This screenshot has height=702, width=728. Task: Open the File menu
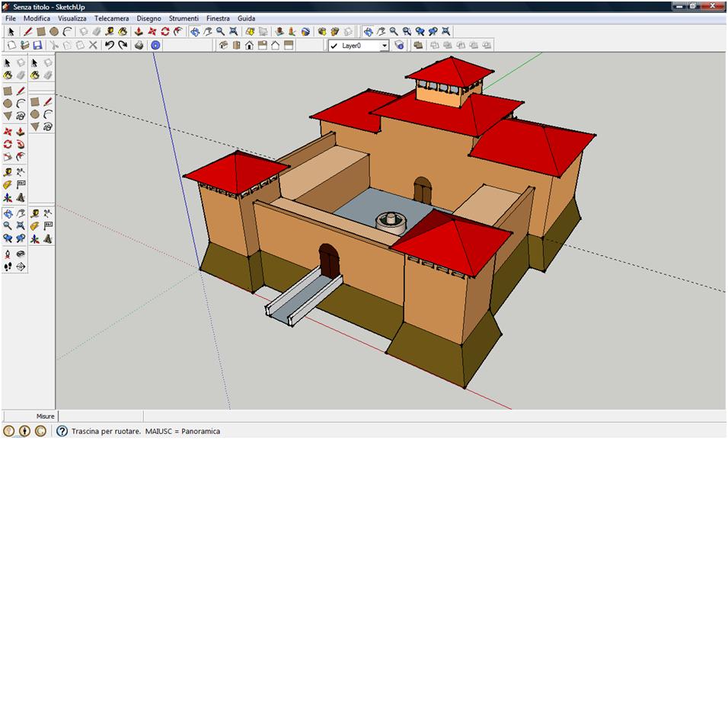pos(11,18)
